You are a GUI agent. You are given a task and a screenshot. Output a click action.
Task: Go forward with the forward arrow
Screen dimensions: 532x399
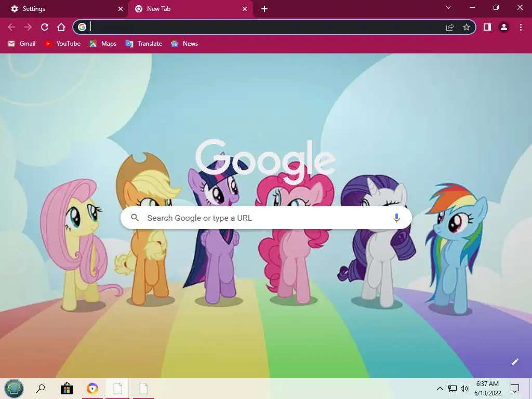click(x=28, y=27)
